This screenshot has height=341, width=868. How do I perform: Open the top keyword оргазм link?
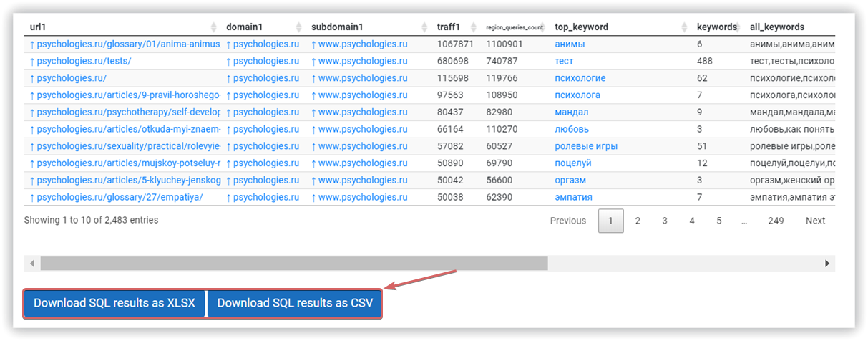(570, 180)
